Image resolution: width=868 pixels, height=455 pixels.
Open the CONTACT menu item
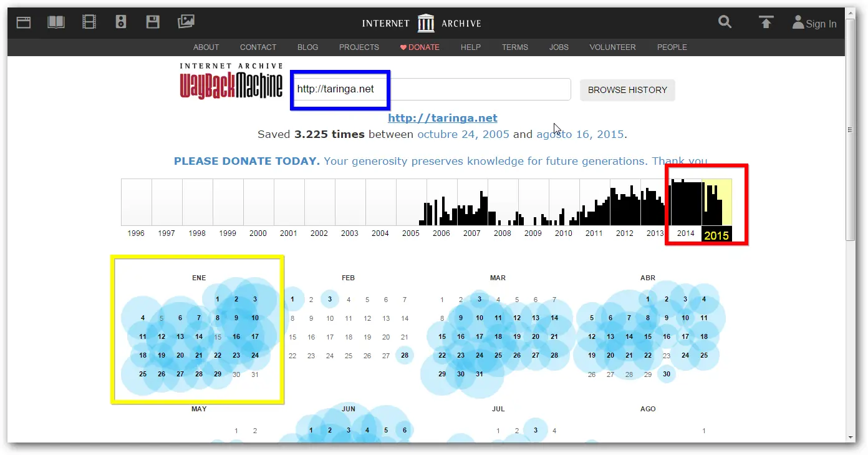pyautogui.click(x=258, y=47)
